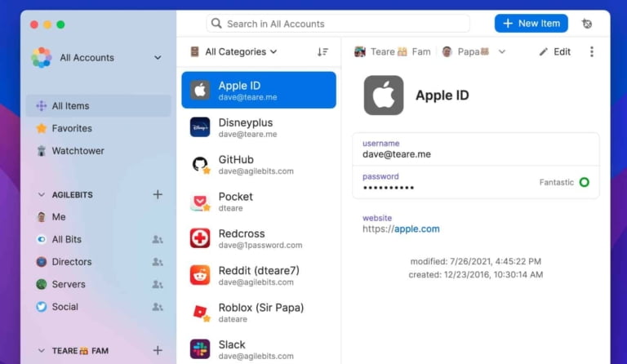The width and height of the screenshot is (627, 364).
Task: Click the Roblox icon
Action: (x=200, y=313)
